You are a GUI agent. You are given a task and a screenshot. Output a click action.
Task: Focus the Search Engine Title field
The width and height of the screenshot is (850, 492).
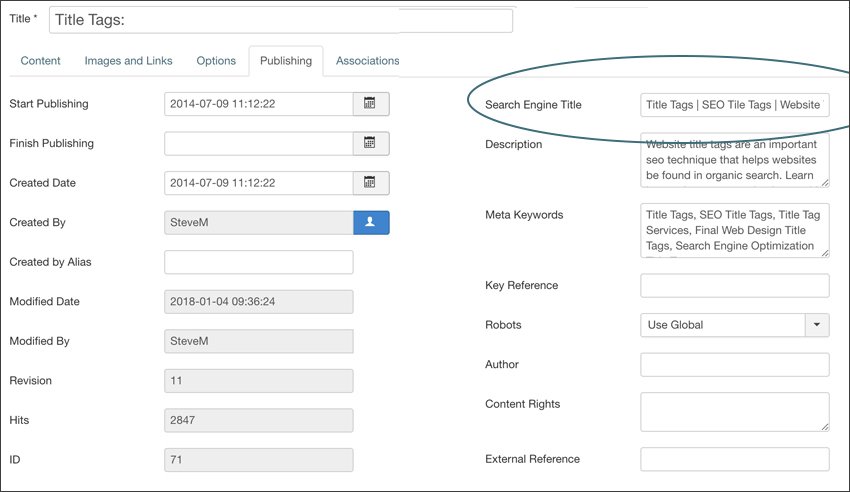point(735,105)
